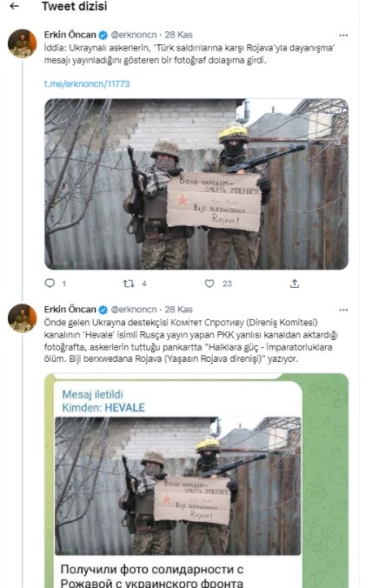
Task: Click the 28 Kas timestamp of first tweet
Action: (x=179, y=35)
